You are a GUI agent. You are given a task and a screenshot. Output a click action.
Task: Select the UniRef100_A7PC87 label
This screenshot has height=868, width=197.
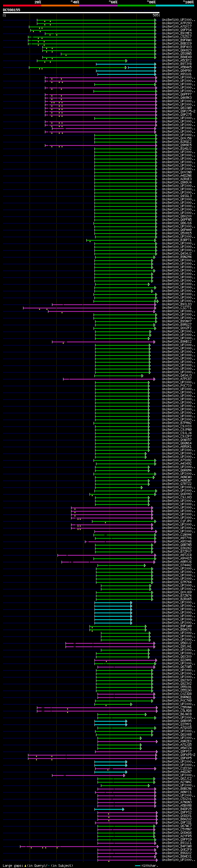tap(177, 379)
